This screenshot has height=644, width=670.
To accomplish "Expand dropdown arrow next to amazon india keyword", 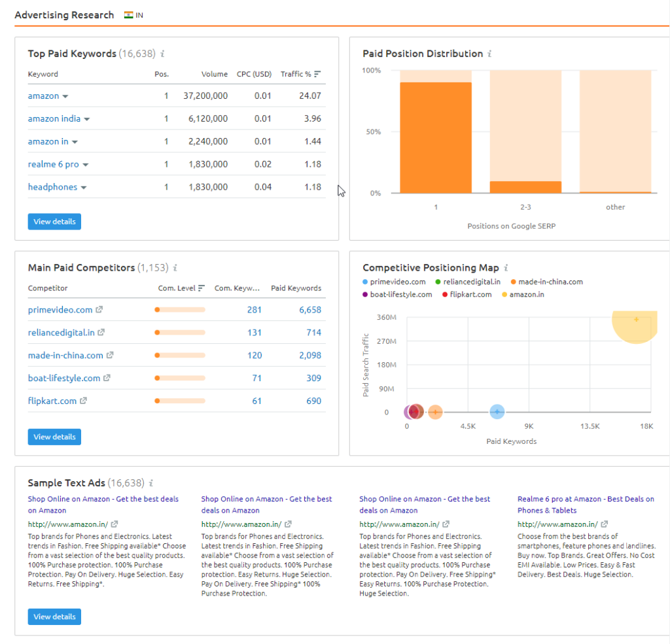I will [87, 119].
